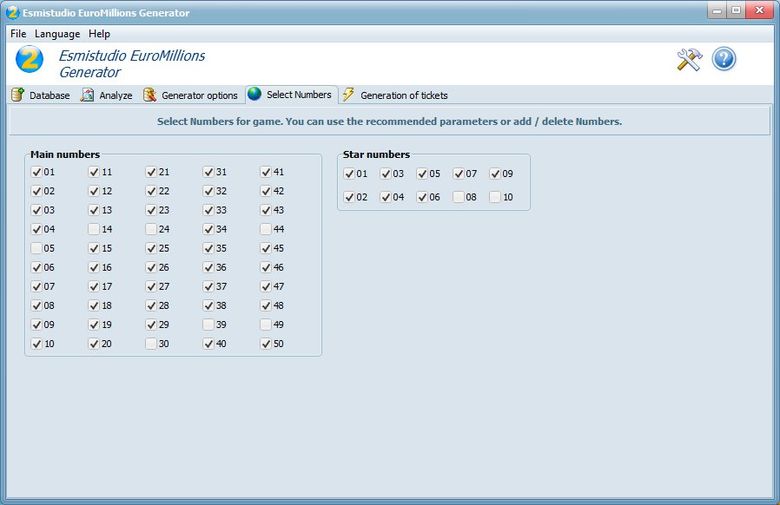780x505 pixels.
Task: Open the Help menu
Action: coord(99,33)
